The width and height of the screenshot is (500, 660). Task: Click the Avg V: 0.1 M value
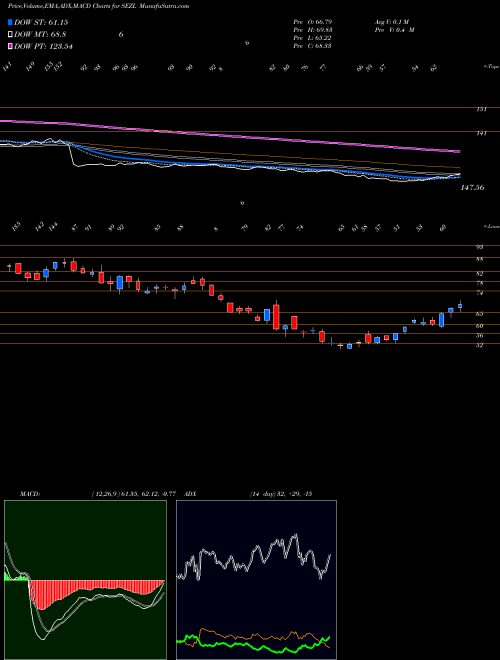coord(394,22)
